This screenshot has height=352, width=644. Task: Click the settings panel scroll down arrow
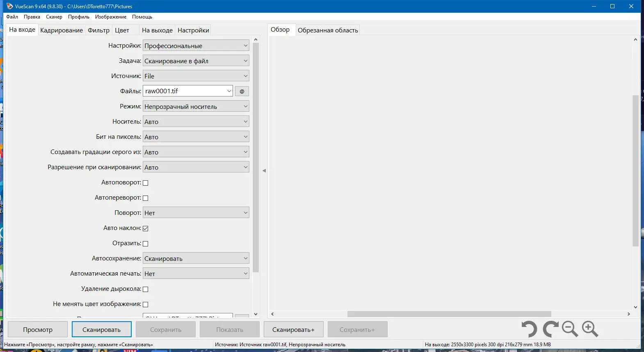pyautogui.click(x=256, y=314)
